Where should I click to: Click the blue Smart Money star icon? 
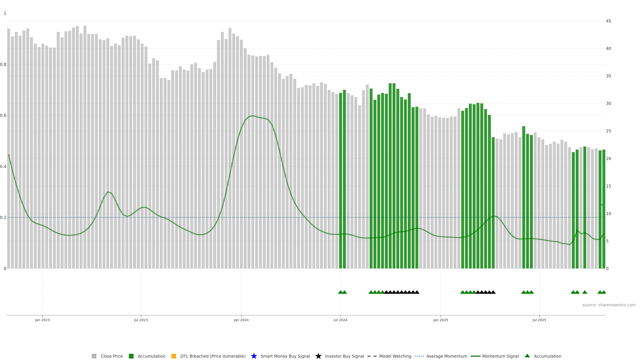pos(254,356)
